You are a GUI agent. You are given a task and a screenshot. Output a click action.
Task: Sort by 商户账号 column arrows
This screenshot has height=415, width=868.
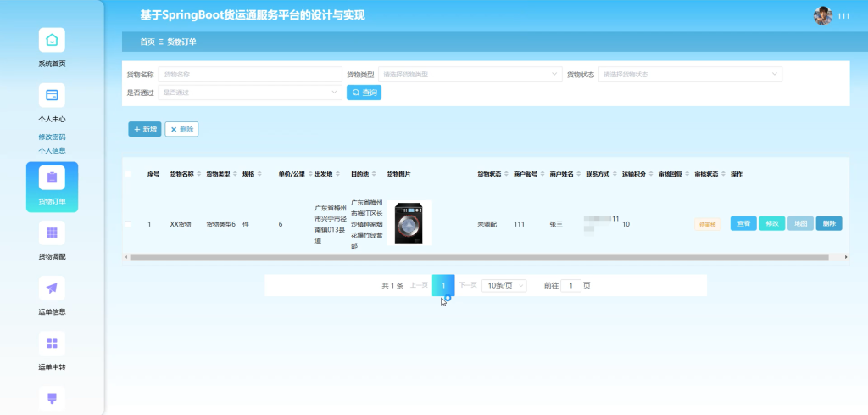pyautogui.click(x=542, y=174)
